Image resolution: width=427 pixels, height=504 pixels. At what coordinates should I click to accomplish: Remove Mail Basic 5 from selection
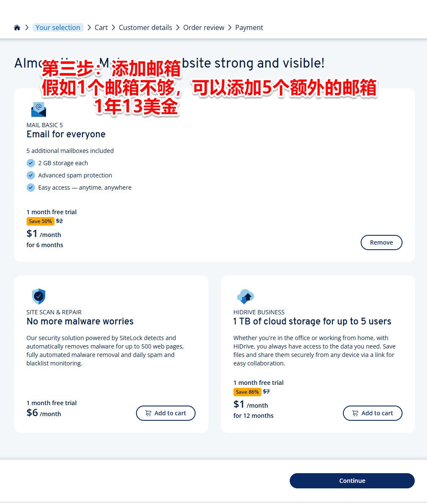(x=381, y=242)
